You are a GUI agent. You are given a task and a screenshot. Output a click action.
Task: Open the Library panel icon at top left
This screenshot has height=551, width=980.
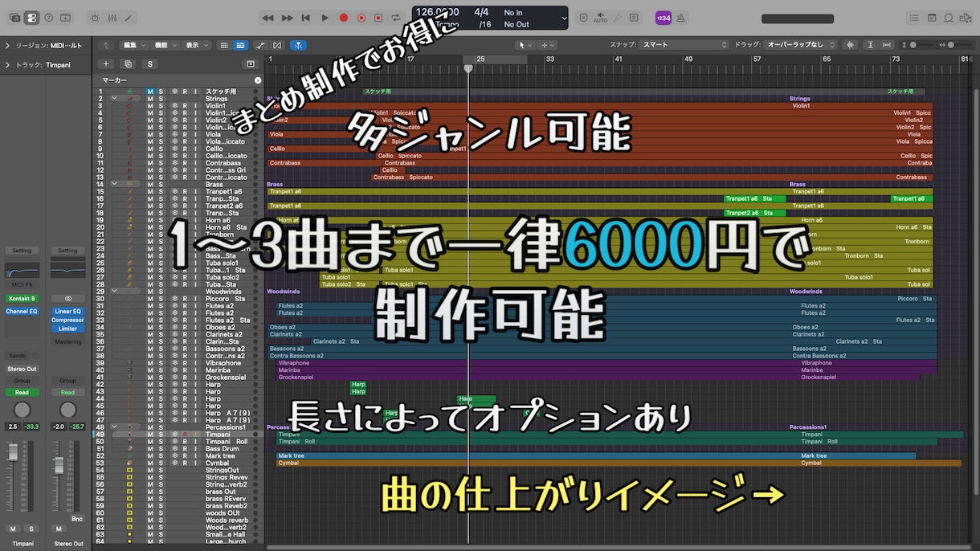coord(16,17)
